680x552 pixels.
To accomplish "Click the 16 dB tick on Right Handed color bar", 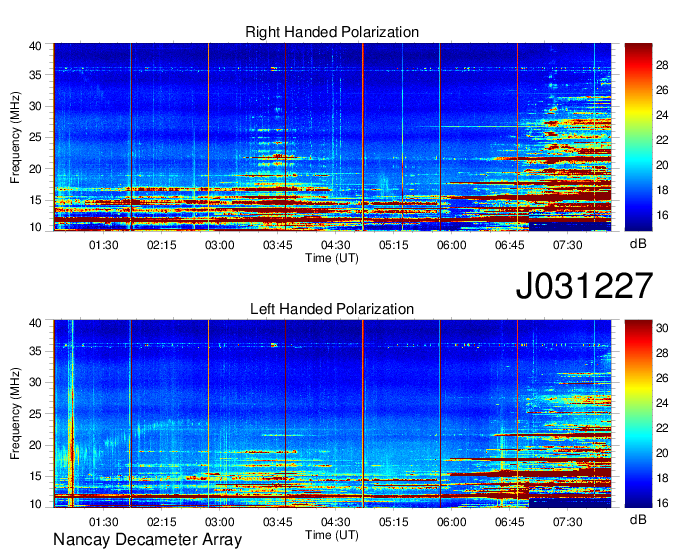I will pos(662,215).
